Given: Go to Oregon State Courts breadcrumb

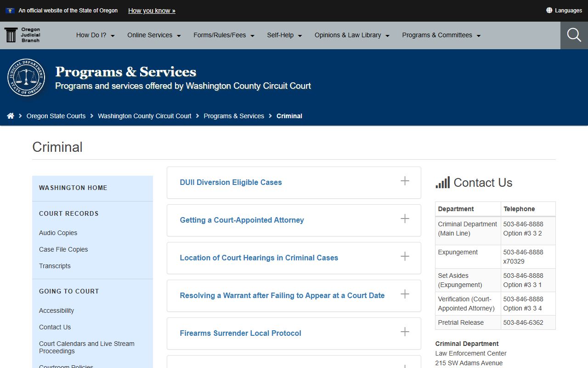Looking at the screenshot, I should coord(56,116).
